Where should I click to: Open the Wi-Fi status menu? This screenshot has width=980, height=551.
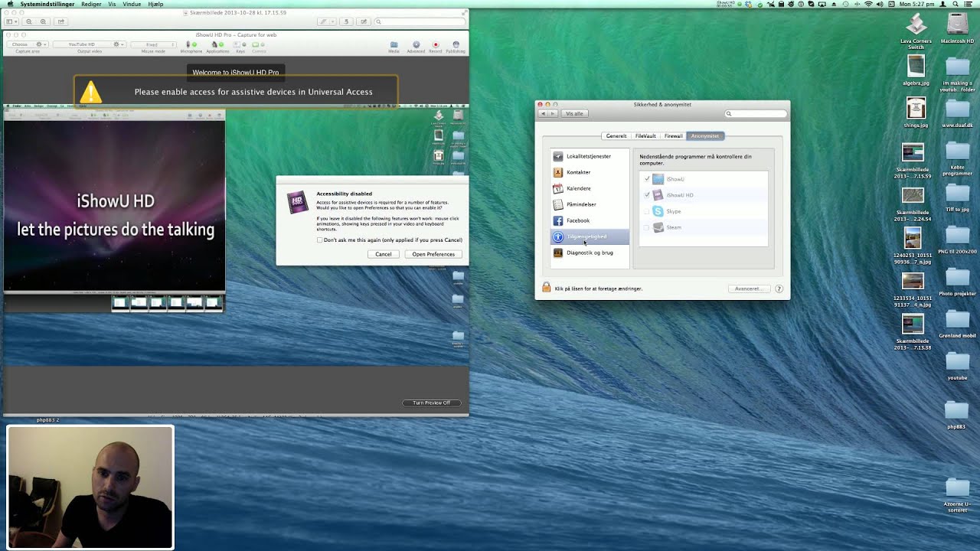(868, 4)
